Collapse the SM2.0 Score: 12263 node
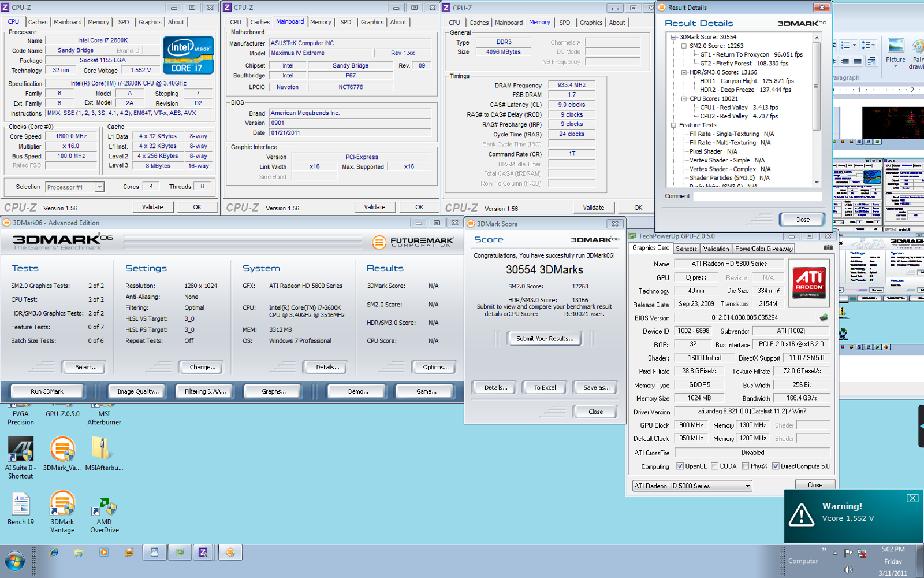Screen dimensions: 924x578 (684, 46)
